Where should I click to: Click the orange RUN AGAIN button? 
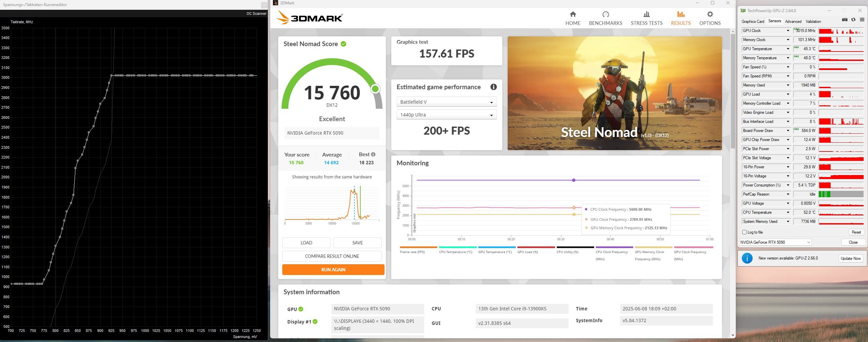pyautogui.click(x=333, y=270)
